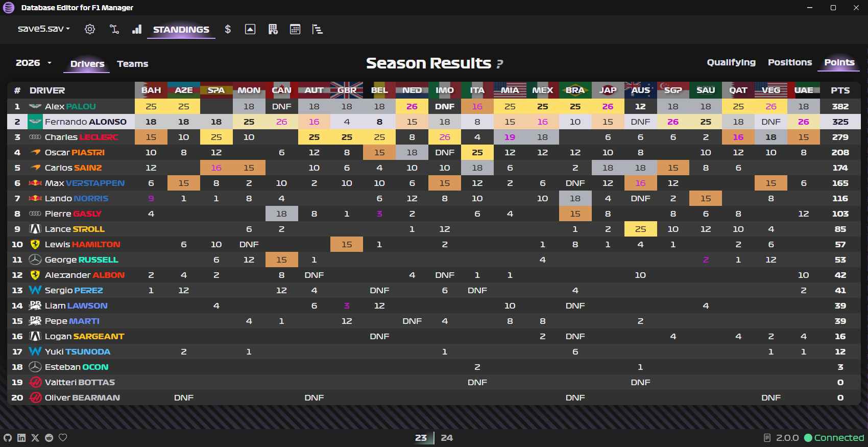Click the BAH race column header
Viewport: 868px width, 447px height.
tap(151, 90)
